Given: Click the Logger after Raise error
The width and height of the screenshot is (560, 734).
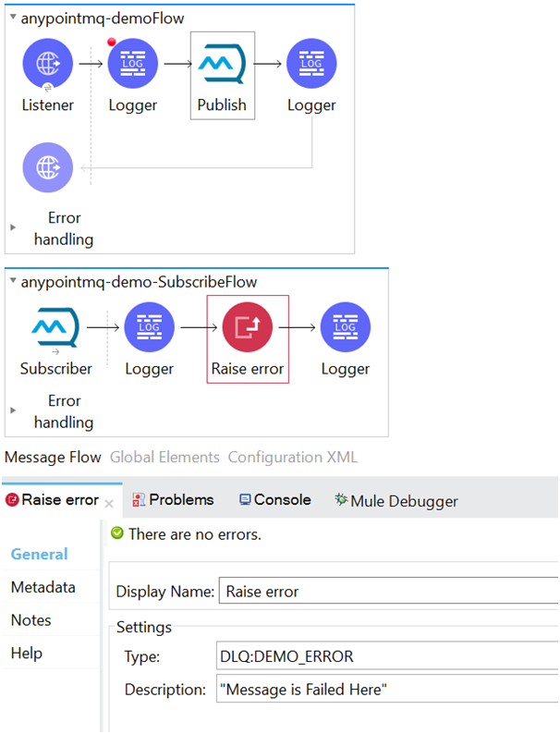Looking at the screenshot, I should coord(345,327).
